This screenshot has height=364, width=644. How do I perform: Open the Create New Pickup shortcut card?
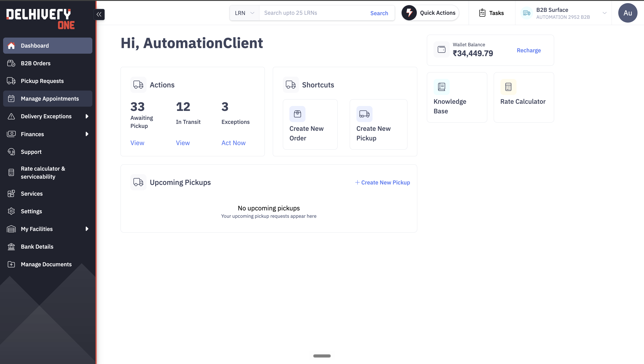tap(379, 124)
